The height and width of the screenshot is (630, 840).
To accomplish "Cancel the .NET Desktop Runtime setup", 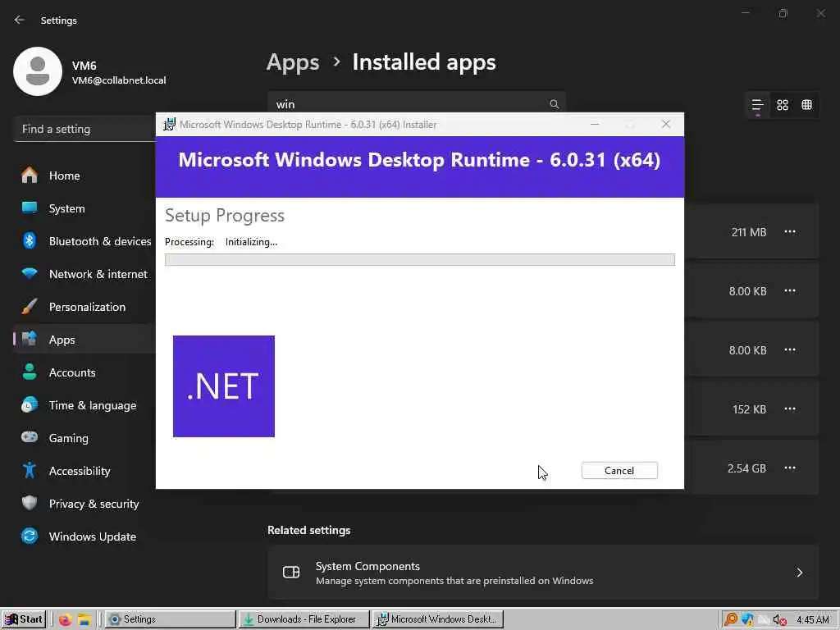I will point(619,470).
